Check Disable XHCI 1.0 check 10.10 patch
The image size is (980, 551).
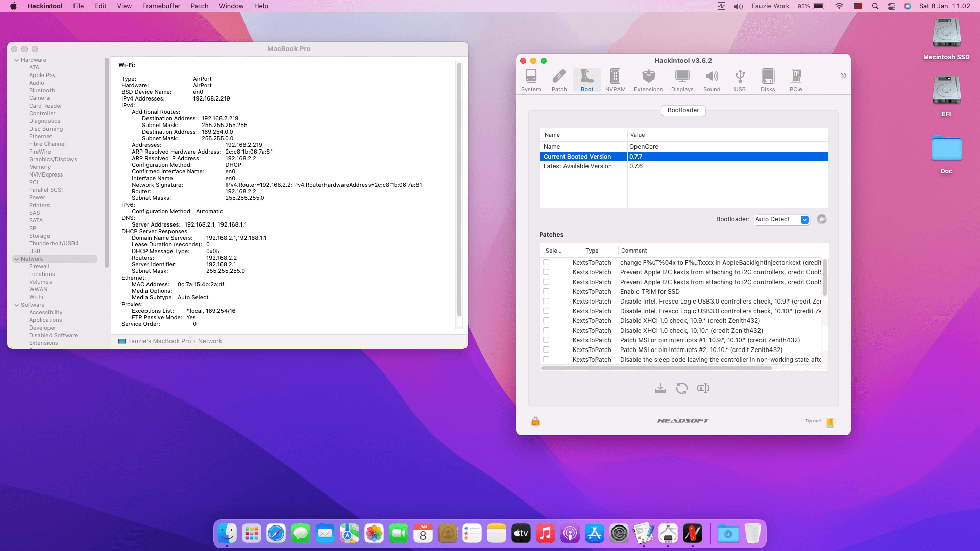tap(546, 330)
